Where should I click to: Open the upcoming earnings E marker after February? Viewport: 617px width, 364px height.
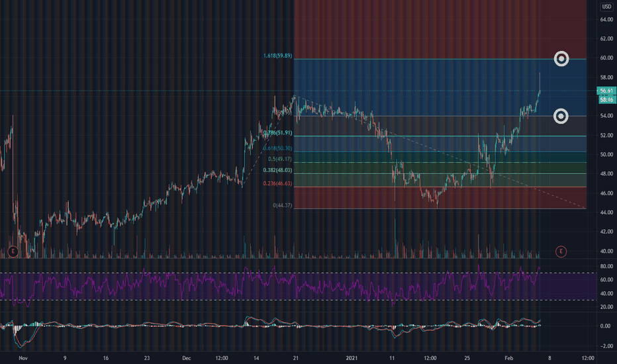click(561, 251)
